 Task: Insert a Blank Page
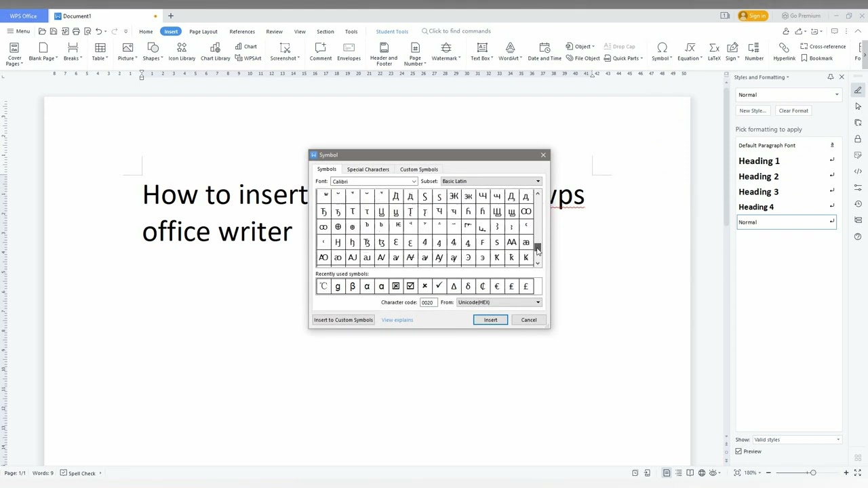[x=43, y=52]
